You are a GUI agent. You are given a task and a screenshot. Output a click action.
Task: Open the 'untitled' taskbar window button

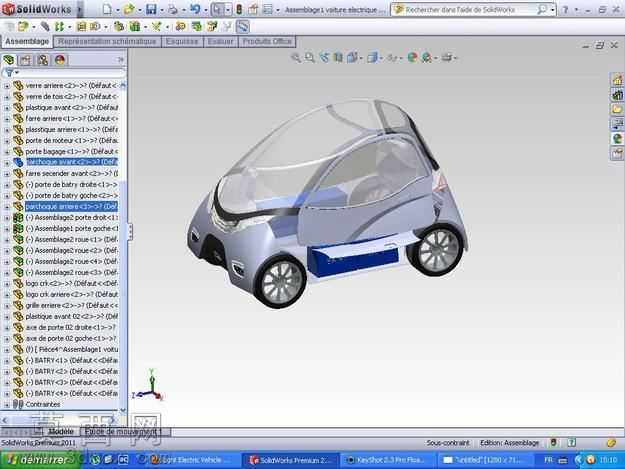point(483,460)
